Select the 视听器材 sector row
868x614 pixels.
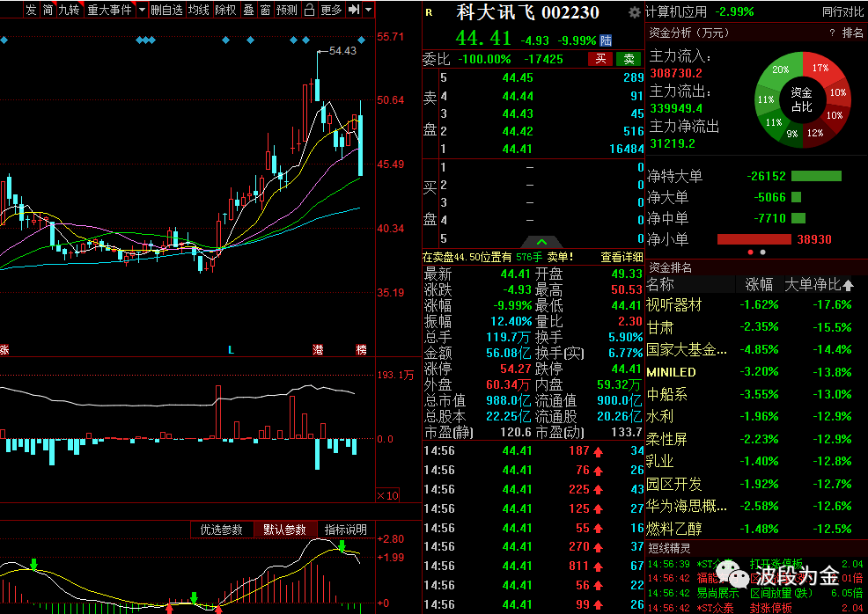[756, 304]
